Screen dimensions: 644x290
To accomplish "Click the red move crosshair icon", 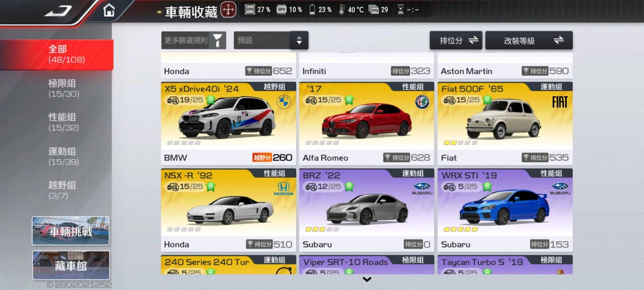I will 228,10.
